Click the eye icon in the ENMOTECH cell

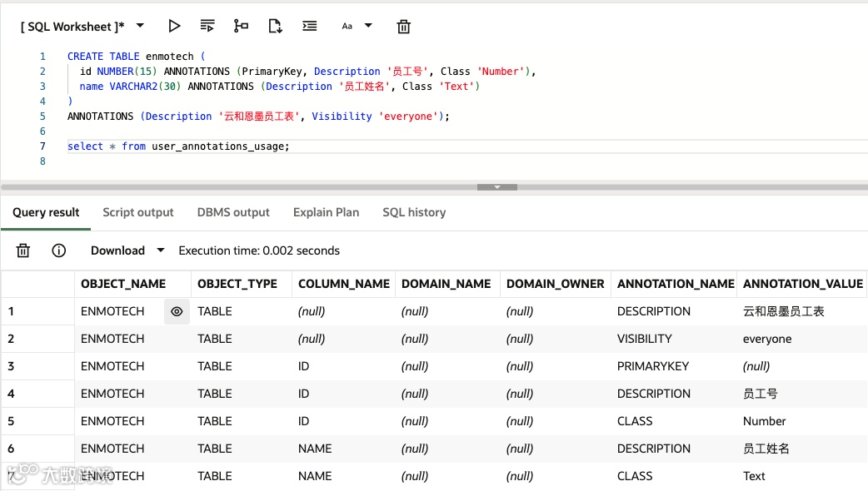[177, 312]
